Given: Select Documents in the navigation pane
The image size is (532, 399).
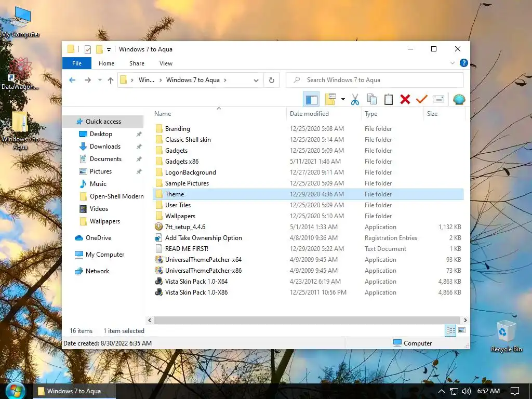Looking at the screenshot, I should pos(105,159).
